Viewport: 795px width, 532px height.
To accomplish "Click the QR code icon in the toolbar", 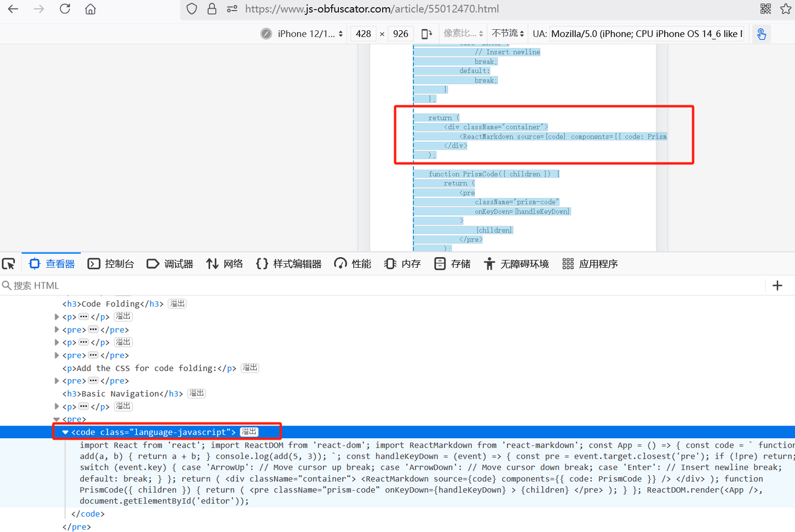I will tap(765, 9).
